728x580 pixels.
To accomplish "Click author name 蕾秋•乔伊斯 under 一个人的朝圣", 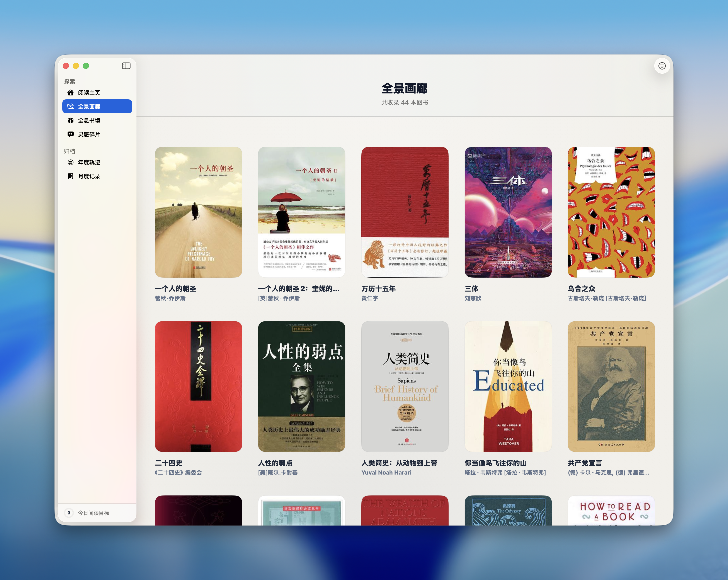I will 170,298.
